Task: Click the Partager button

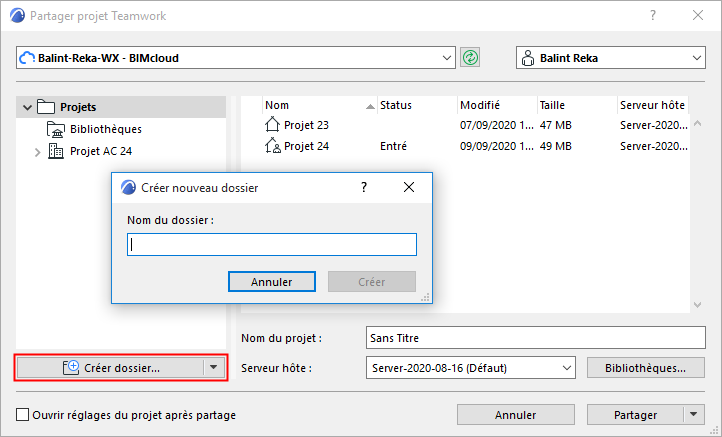Action: pyautogui.click(x=635, y=414)
